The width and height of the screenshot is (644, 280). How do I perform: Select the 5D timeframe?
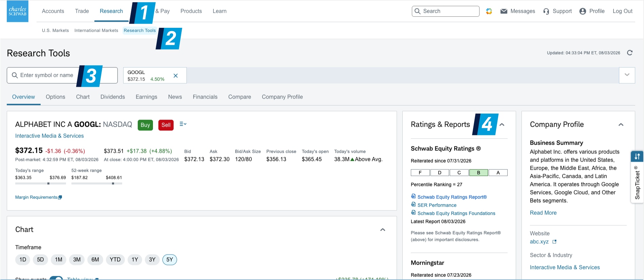[41, 260]
